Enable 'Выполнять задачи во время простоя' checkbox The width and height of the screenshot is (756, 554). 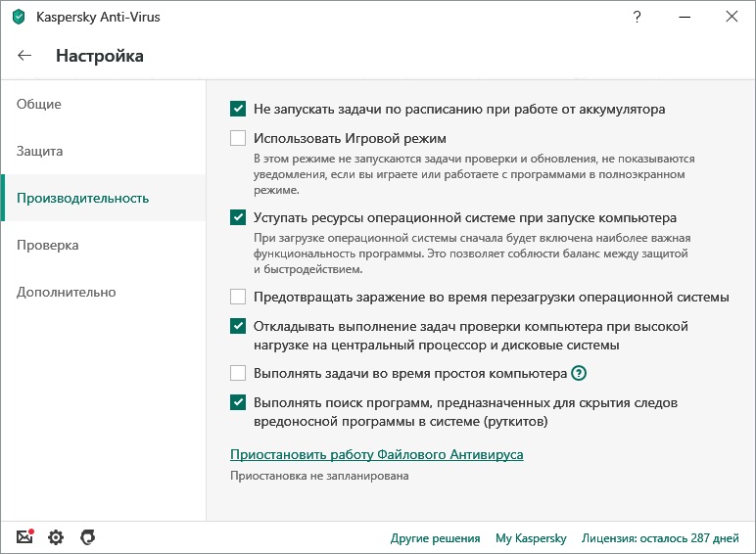tap(238, 373)
